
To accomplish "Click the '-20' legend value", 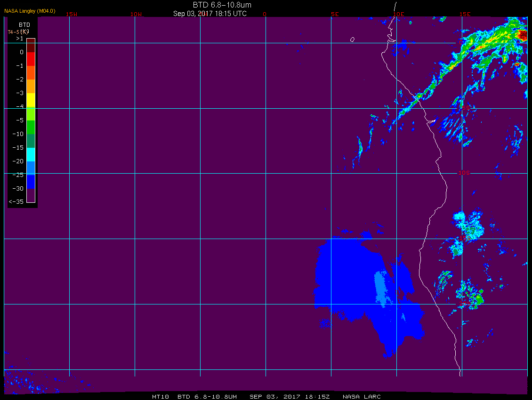I will tap(18, 161).
